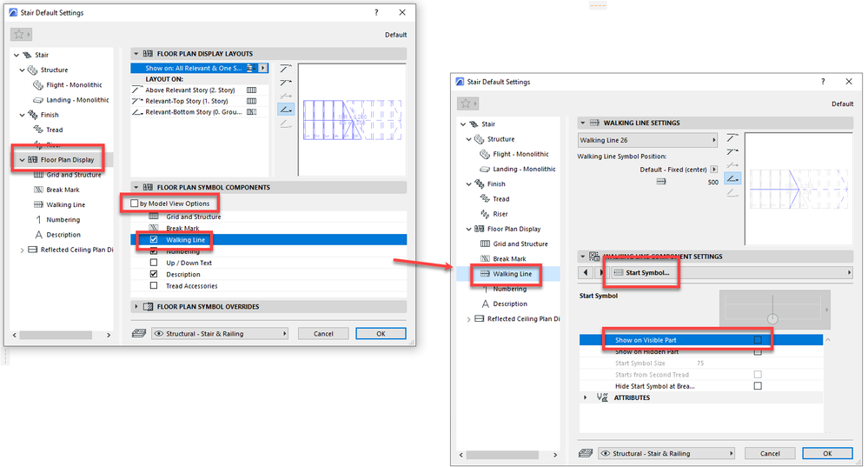Select Flight - Monolithic in left dialog tree
868x467 pixels.
74,84
